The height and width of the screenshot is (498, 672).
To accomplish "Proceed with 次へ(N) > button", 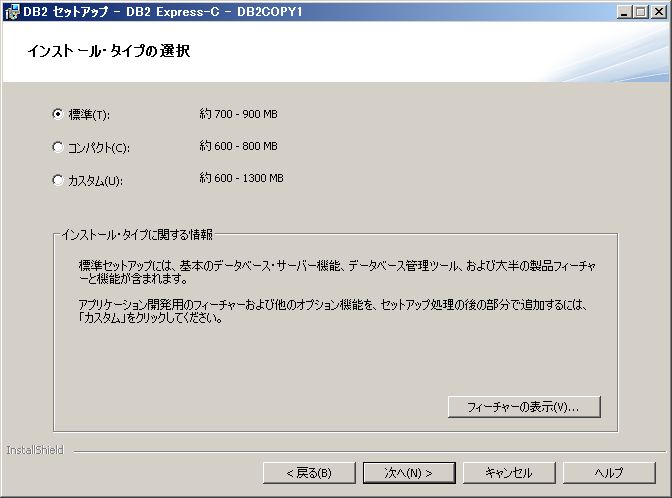I will 409,473.
